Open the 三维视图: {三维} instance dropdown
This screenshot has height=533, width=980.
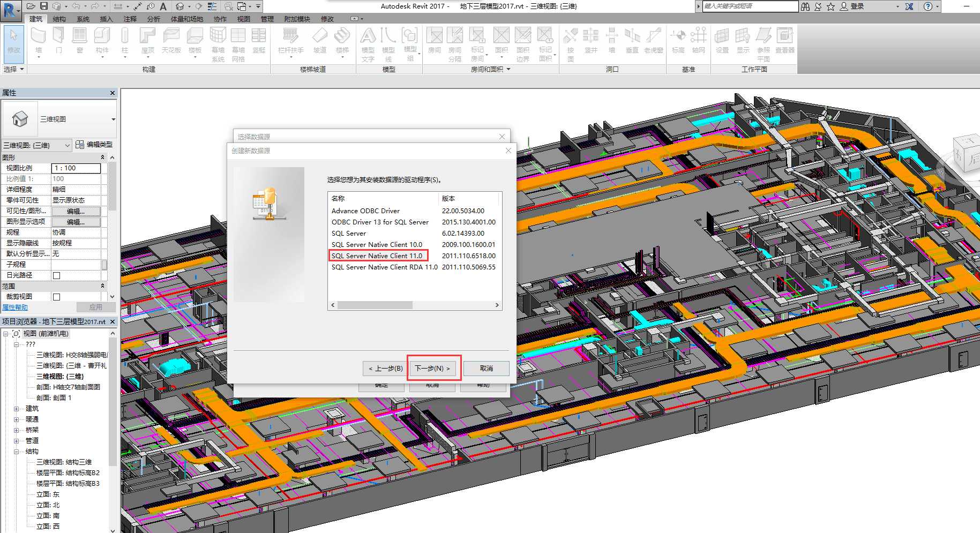(x=36, y=145)
